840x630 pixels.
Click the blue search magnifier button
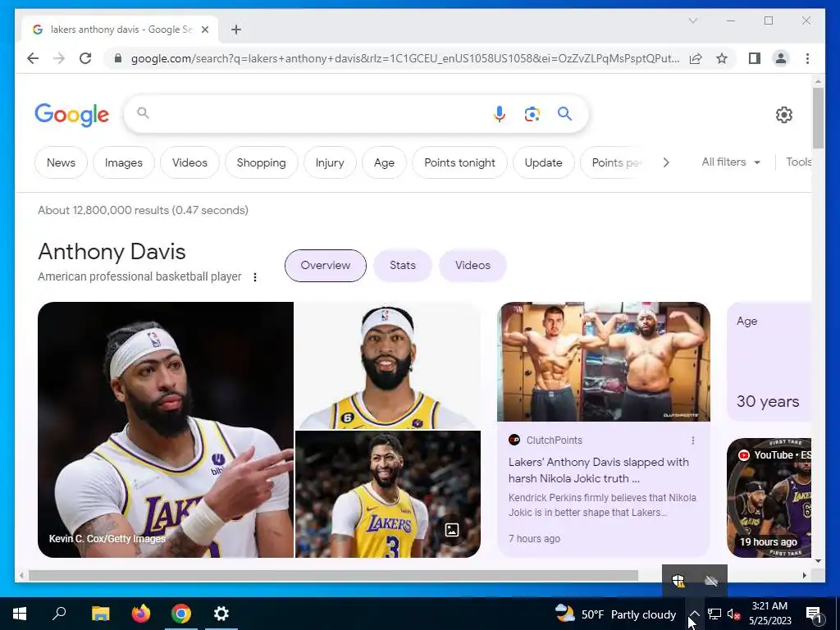coord(564,113)
